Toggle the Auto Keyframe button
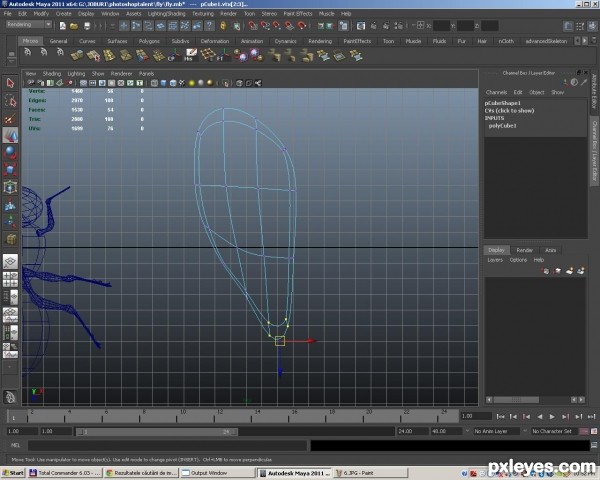Screen dimensions: 600x480 click(x=584, y=431)
